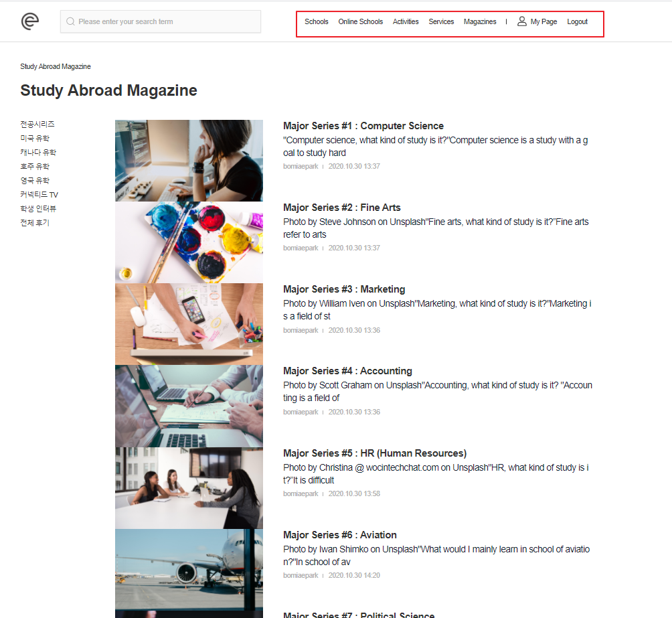Open the Study Abroad Magazine breadcrumb
Image resolution: width=672 pixels, height=618 pixels.
[x=56, y=66]
